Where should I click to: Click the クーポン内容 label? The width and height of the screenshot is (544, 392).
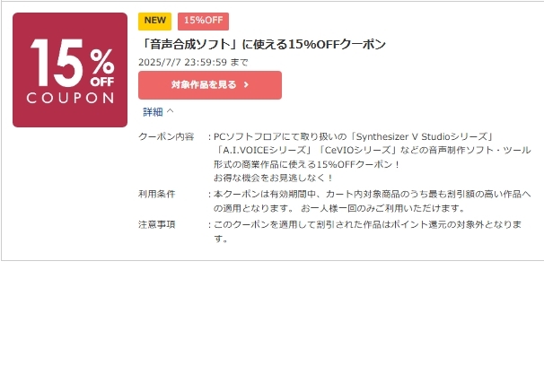166,136
